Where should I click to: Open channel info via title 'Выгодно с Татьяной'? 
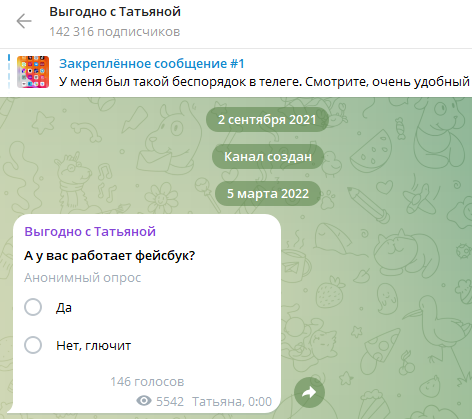(x=115, y=12)
